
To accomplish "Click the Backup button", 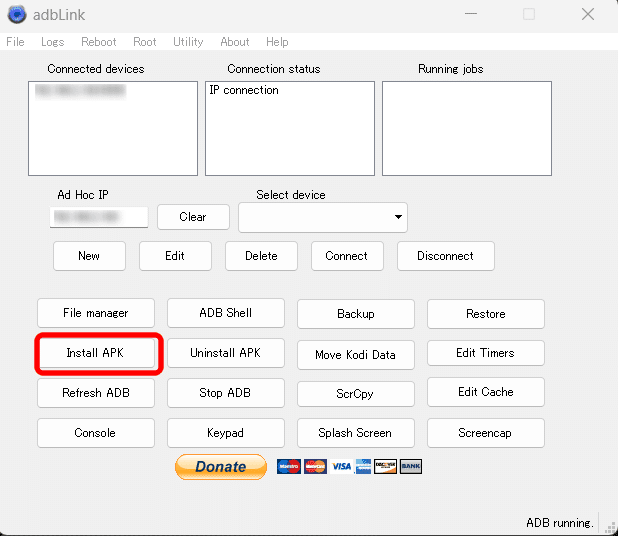I will [x=356, y=314].
